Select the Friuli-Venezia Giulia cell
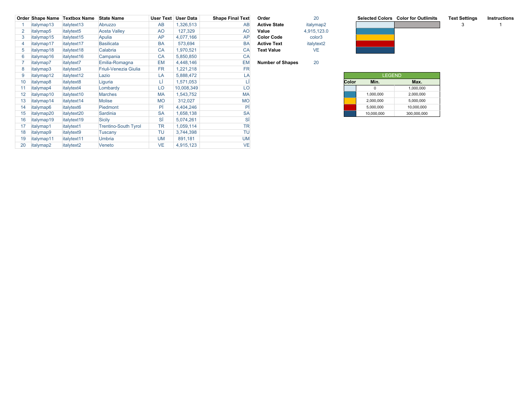 tap(123, 69)
